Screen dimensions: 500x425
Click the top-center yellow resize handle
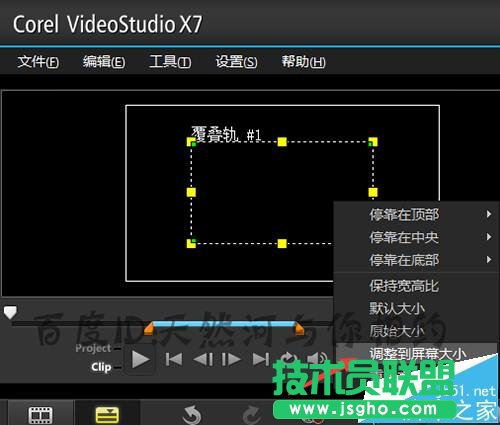click(282, 142)
